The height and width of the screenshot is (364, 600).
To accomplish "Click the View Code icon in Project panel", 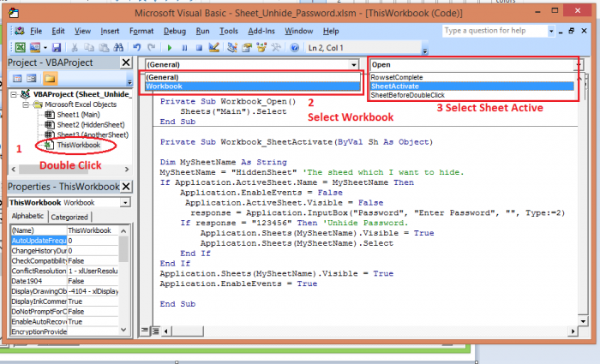I will click(x=17, y=79).
